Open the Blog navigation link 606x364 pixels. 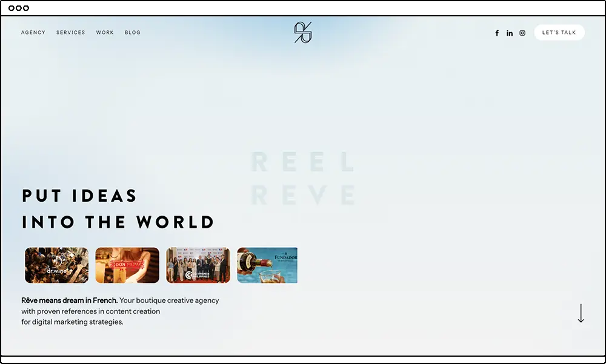pos(133,33)
